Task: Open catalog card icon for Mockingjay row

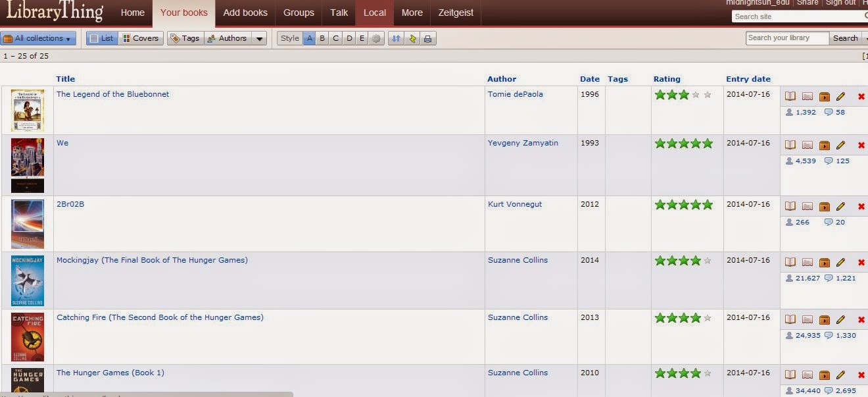Action: [x=808, y=262]
